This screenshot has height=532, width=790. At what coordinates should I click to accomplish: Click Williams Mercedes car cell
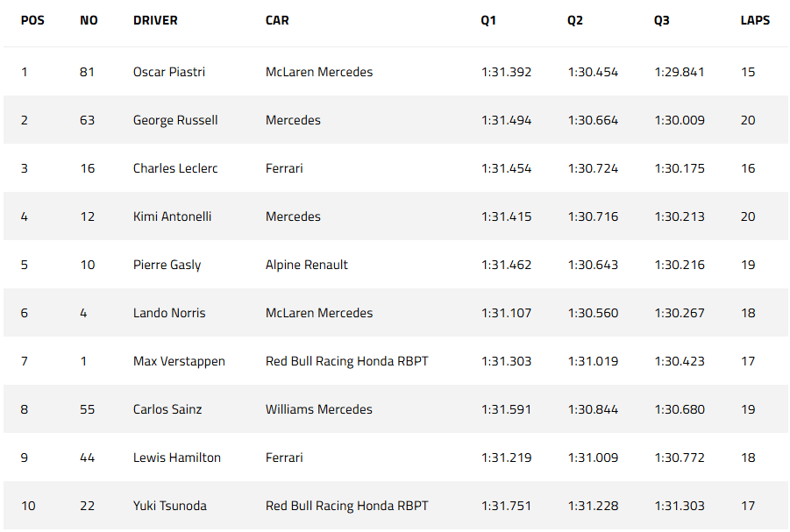click(x=318, y=409)
